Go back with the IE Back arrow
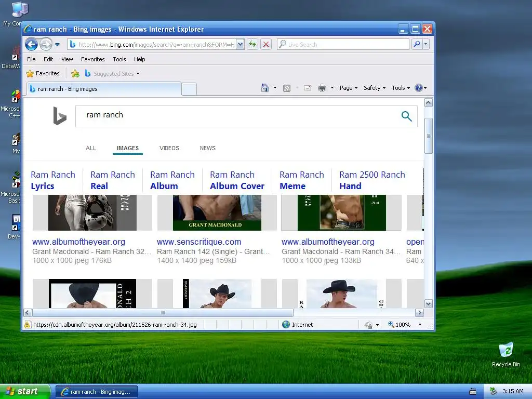Screen dimensions: 532x399 coord(31,45)
